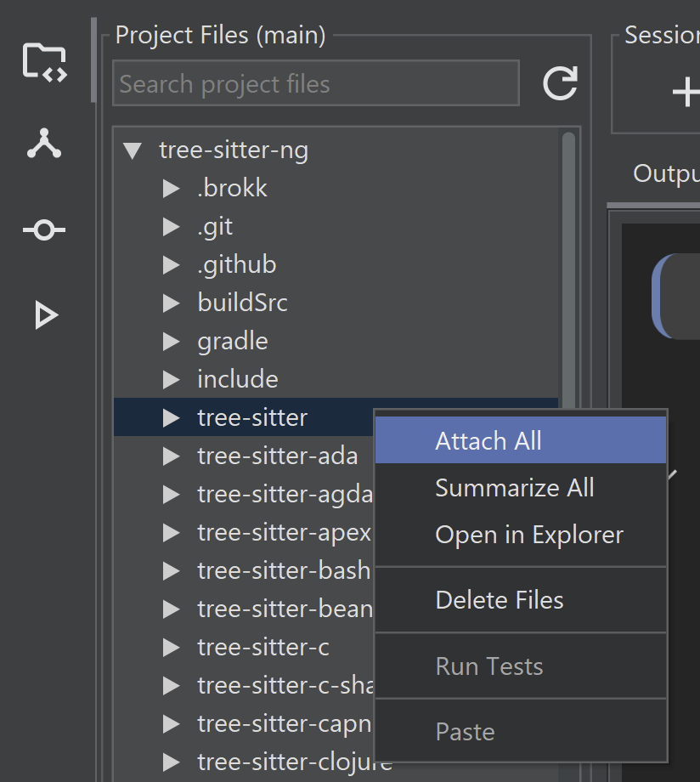This screenshot has width=700, height=782.
Task: Open the project files folder icon in sidebar
Action: [44, 62]
